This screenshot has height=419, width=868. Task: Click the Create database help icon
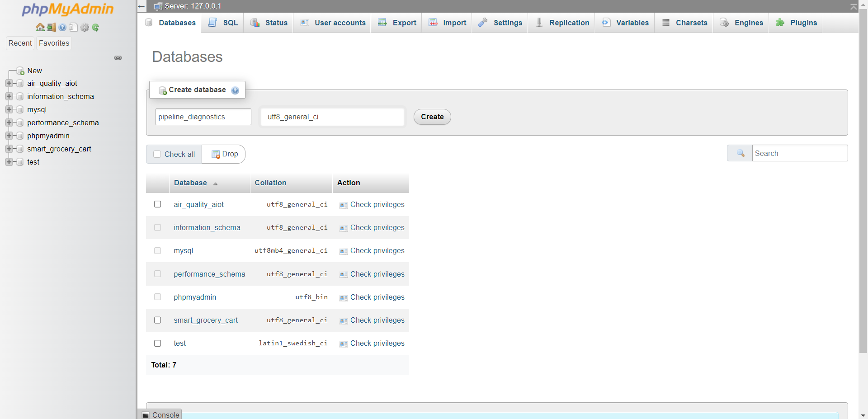tap(235, 90)
